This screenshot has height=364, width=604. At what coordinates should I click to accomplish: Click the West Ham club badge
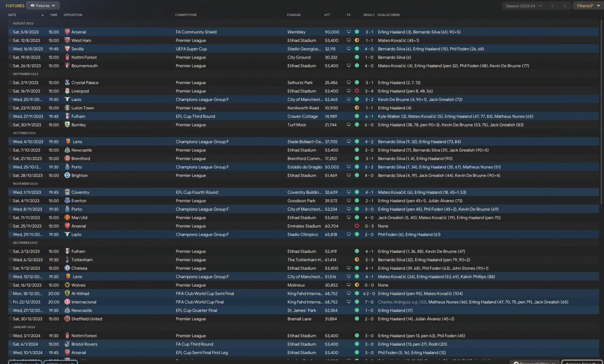[67, 41]
